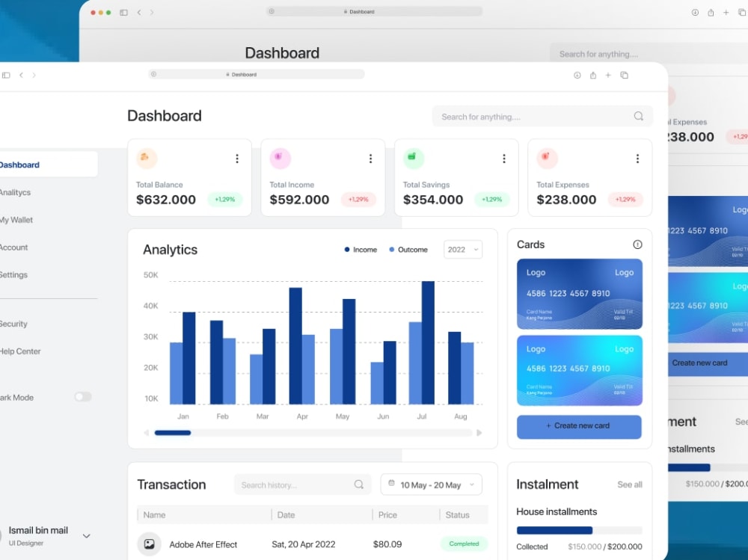This screenshot has width=748, height=560.
Task: Click the download icon in the front browser toolbar
Action: tap(577, 75)
